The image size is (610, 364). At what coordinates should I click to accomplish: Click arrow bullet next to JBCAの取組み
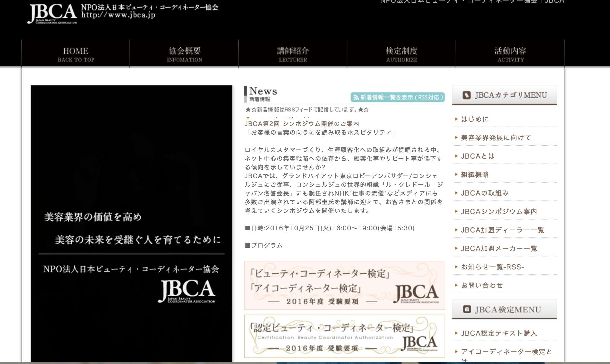pyautogui.click(x=456, y=193)
